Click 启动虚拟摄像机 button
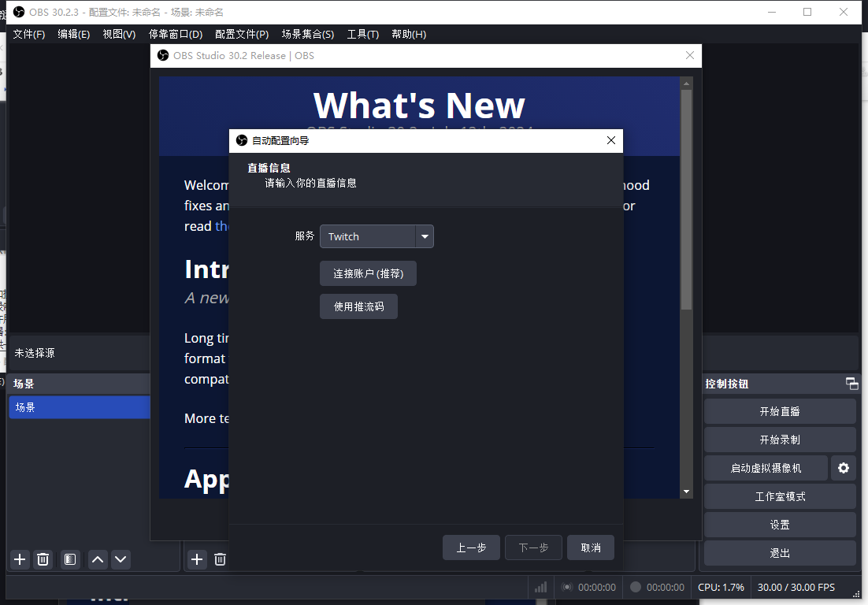The width and height of the screenshot is (868, 605). click(x=766, y=468)
